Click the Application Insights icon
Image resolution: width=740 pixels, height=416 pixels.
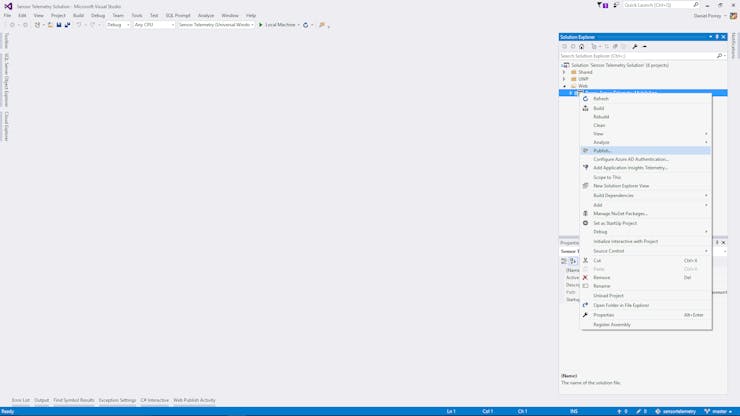585,168
